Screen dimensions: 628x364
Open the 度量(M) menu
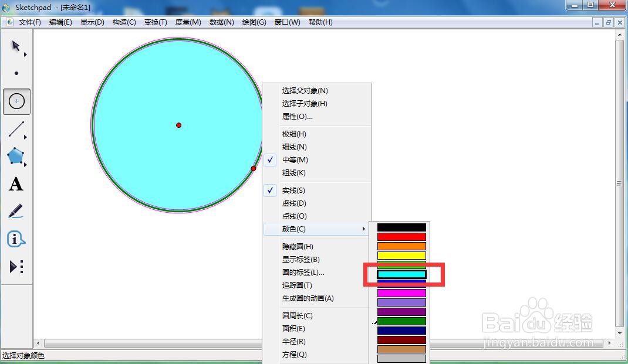[x=188, y=22]
